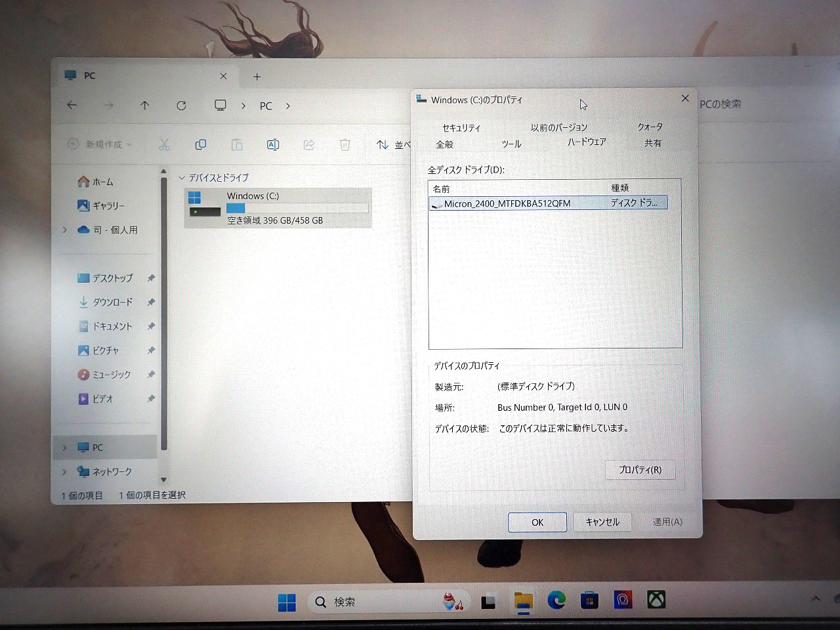Switch to the セキュリティ tab
Image resolution: width=840 pixels, height=630 pixels.
[461, 128]
